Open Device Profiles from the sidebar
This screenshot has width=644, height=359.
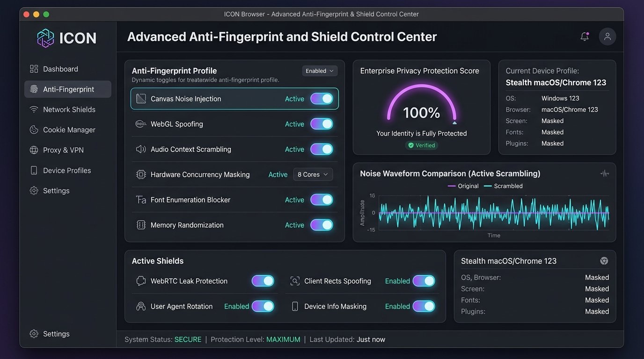point(68,170)
